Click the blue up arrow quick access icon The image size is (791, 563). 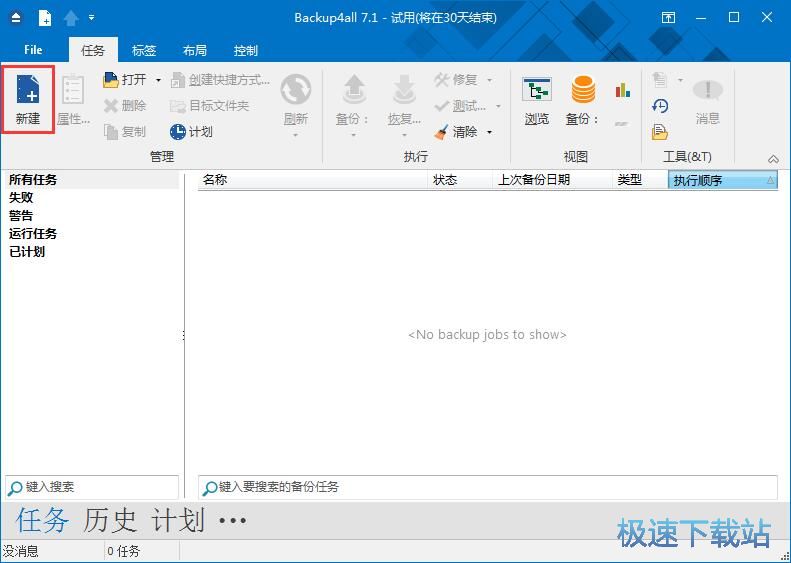(x=71, y=18)
